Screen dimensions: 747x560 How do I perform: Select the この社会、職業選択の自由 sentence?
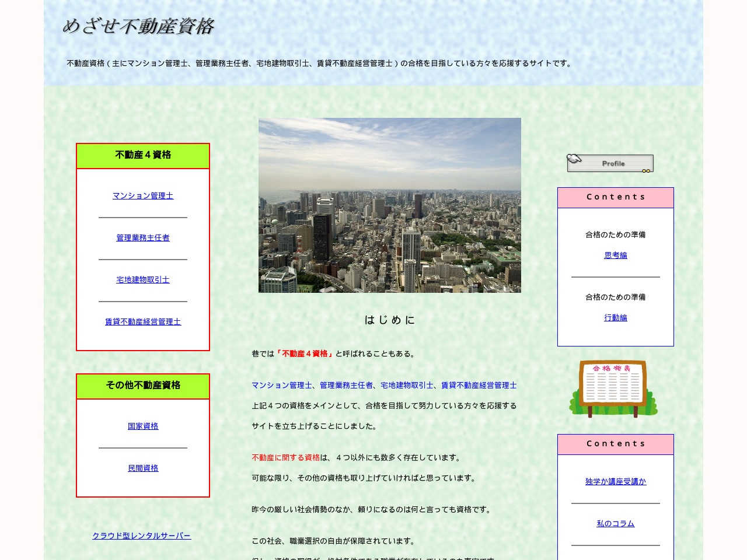pos(335,541)
